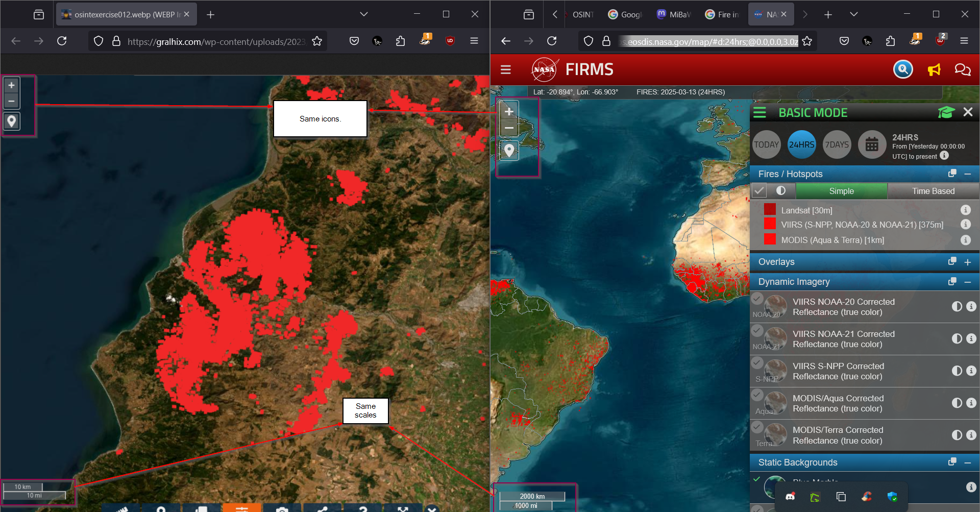Adjust opacity of VIIRS NOAA-20 imagery
The height and width of the screenshot is (512, 980).
[957, 306]
